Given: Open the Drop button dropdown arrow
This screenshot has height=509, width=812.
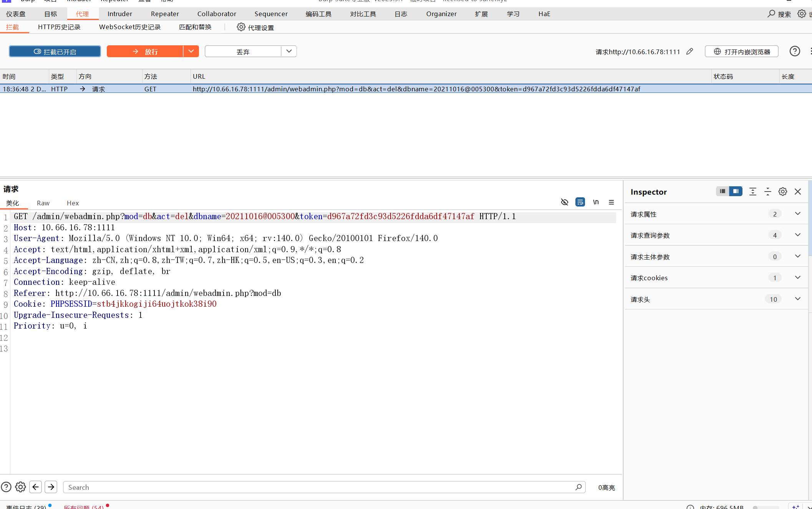Looking at the screenshot, I should pos(289,51).
